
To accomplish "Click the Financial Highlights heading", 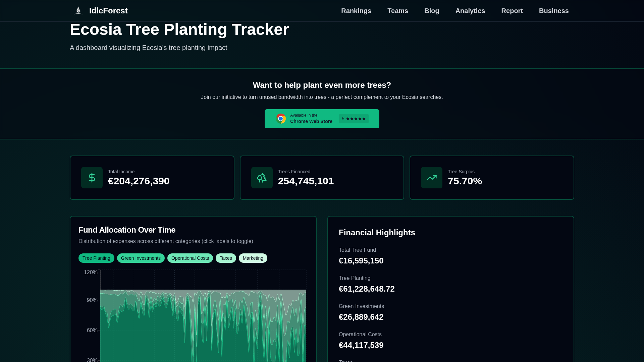I will pos(377,233).
